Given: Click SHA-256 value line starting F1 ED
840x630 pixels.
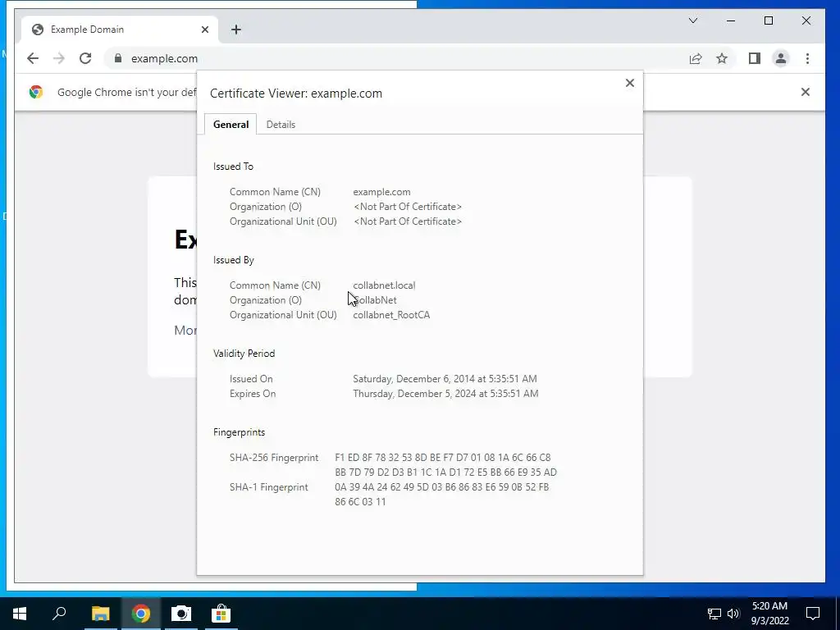Looking at the screenshot, I should tap(442, 458).
